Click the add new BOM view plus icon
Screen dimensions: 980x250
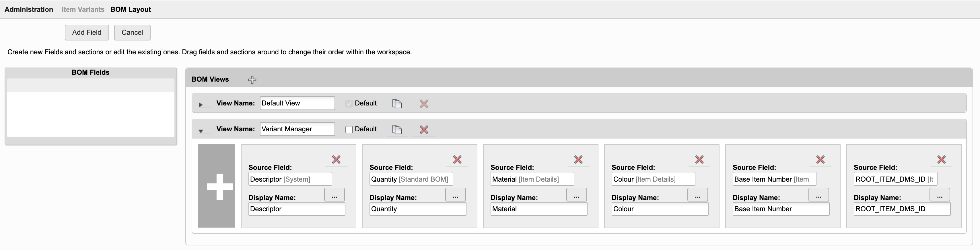tap(252, 80)
